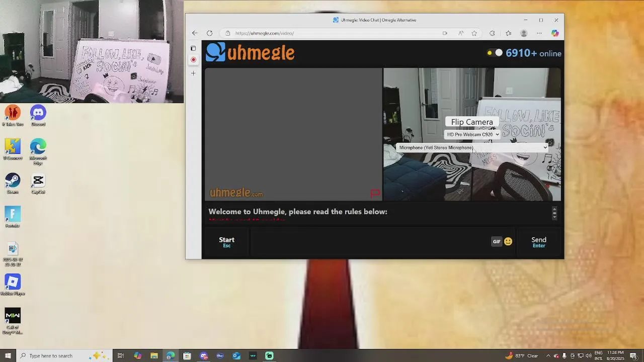Open the emoji picker smiley
The image size is (644, 362).
[x=508, y=242]
